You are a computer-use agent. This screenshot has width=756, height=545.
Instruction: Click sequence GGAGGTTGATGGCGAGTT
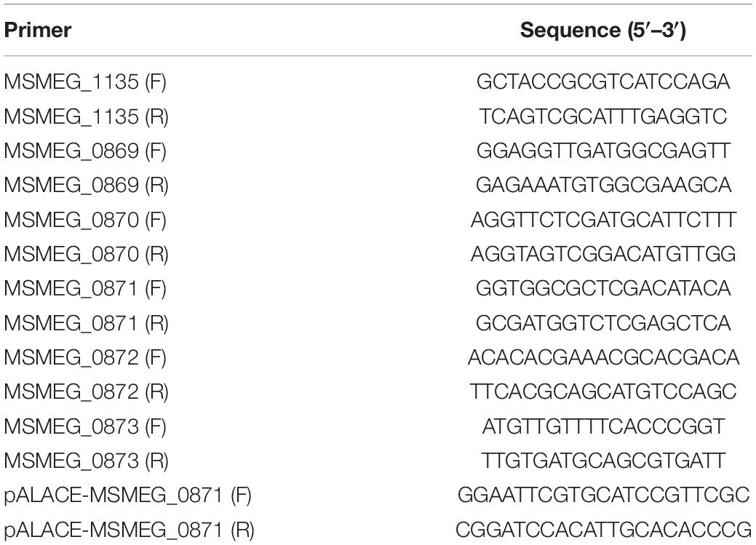[603, 151]
